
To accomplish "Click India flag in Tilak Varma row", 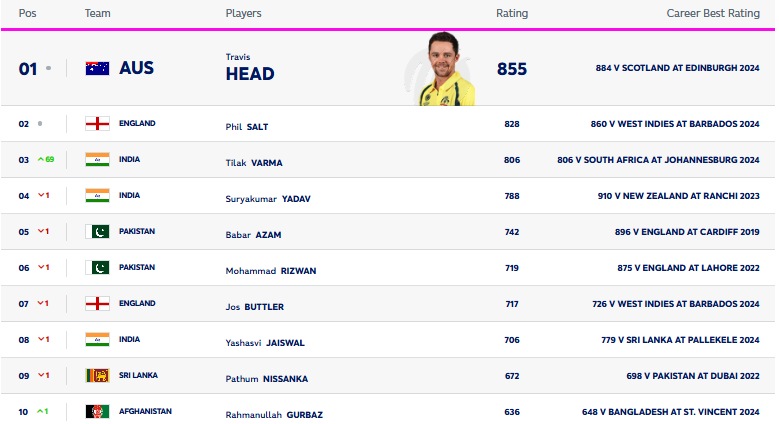I will (97, 160).
